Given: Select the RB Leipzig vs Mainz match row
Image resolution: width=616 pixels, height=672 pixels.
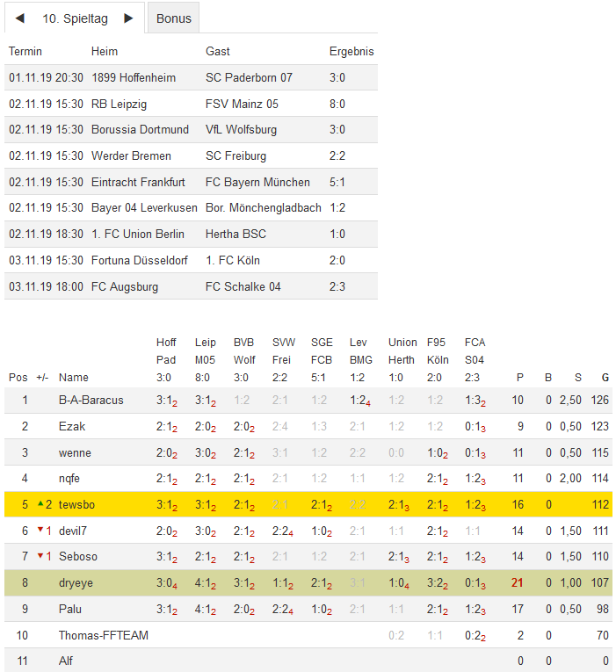Looking at the screenshot, I should (191, 104).
